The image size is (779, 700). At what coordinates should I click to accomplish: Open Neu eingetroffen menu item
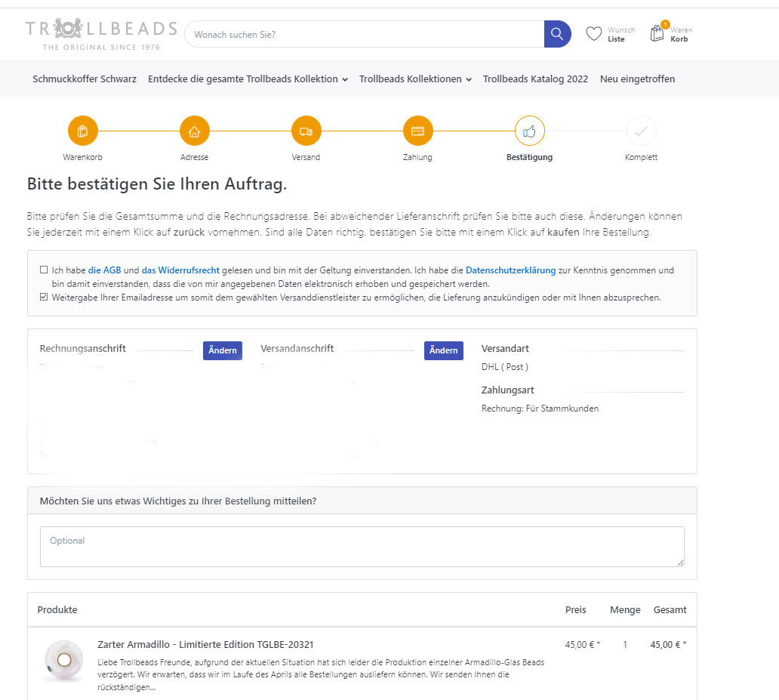637,79
